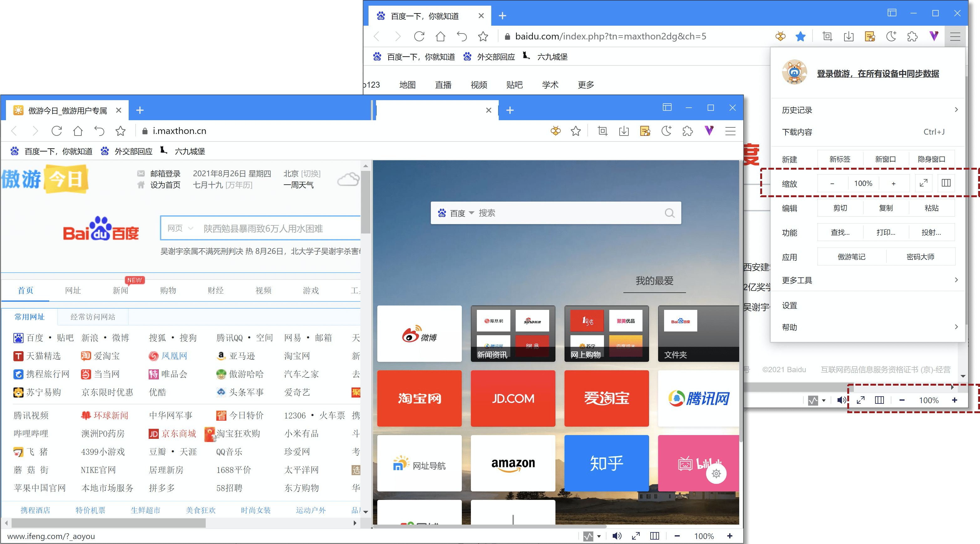Image resolution: width=980 pixels, height=544 pixels.
Task: Open the home icon in the Baidu window toolbar
Action: pos(440,37)
